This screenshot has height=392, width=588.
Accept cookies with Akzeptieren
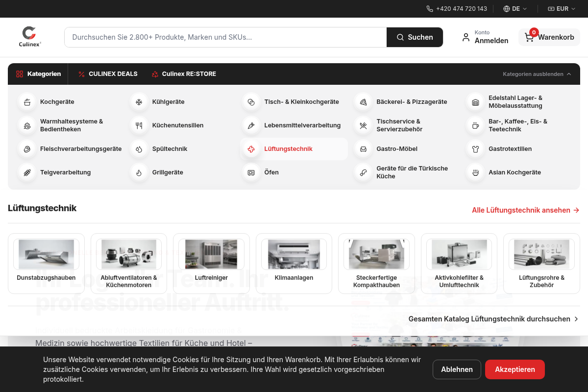tap(514, 369)
